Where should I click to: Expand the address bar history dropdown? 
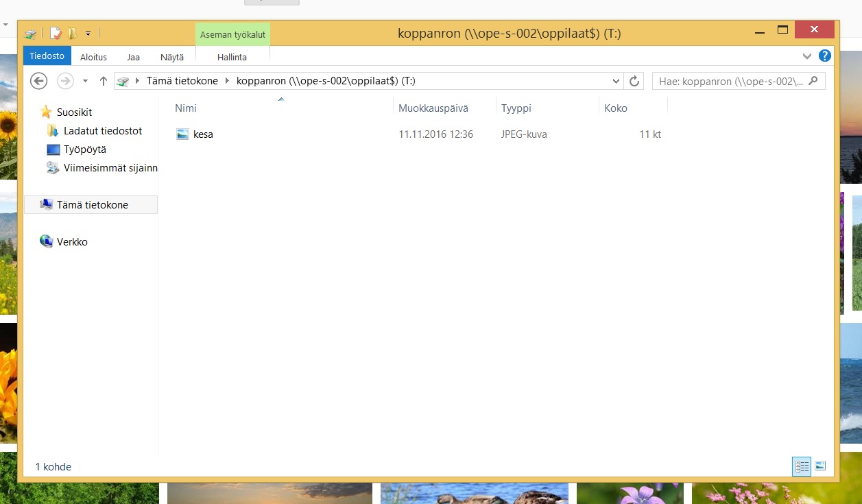click(616, 81)
